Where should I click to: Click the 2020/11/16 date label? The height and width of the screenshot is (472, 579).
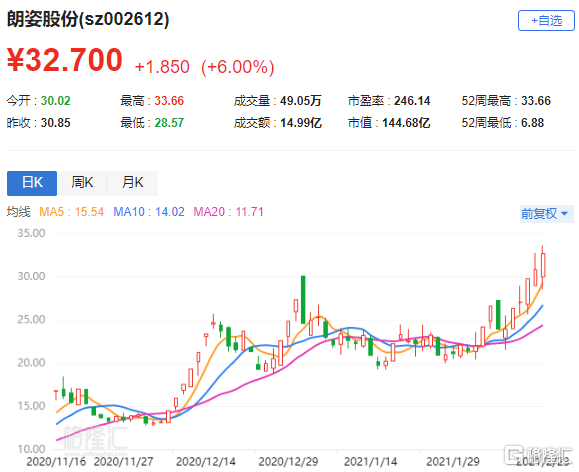tap(56, 462)
